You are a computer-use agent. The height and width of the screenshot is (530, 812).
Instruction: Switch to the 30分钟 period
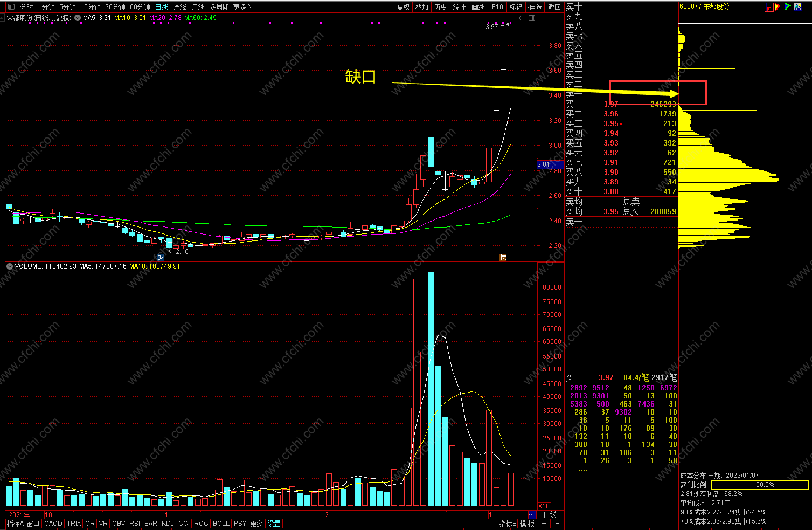tap(115, 7)
